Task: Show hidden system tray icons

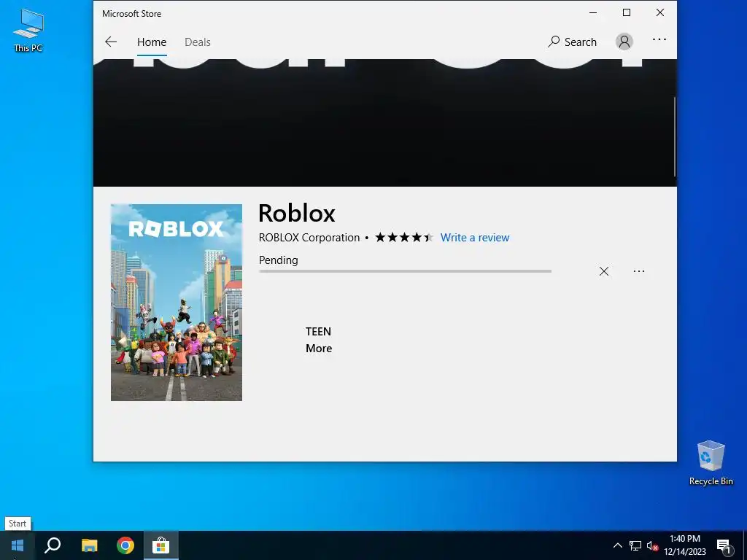Action: point(617,545)
